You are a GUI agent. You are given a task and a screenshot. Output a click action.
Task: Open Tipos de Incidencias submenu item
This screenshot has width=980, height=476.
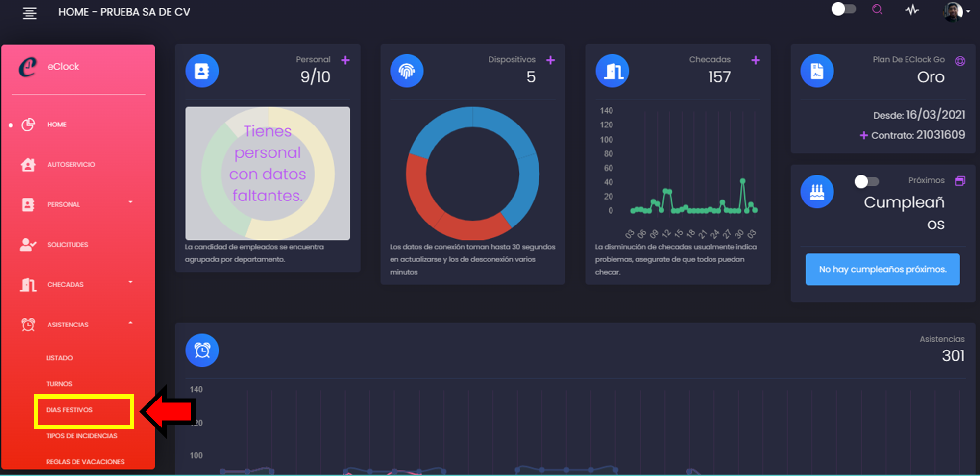point(81,436)
